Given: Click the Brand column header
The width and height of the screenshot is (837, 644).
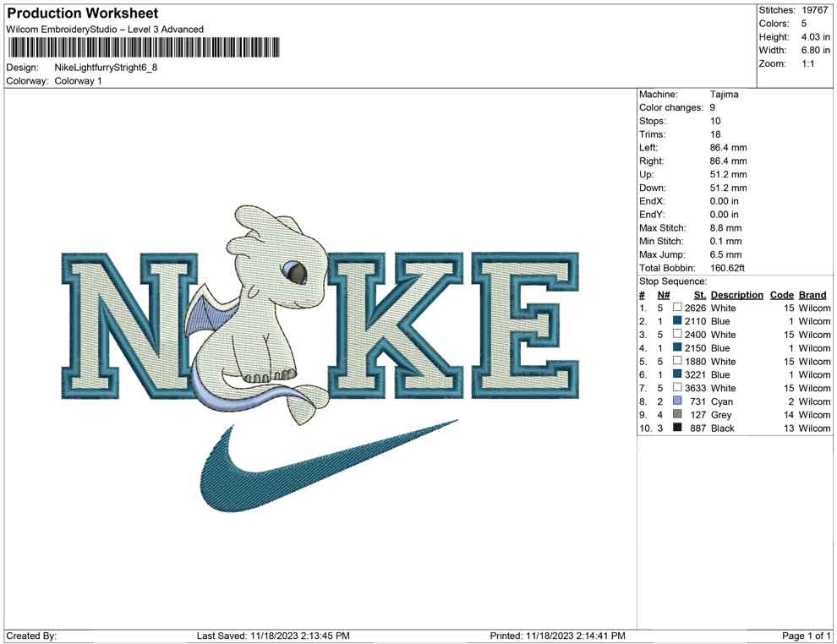Looking at the screenshot, I should pos(812,295).
